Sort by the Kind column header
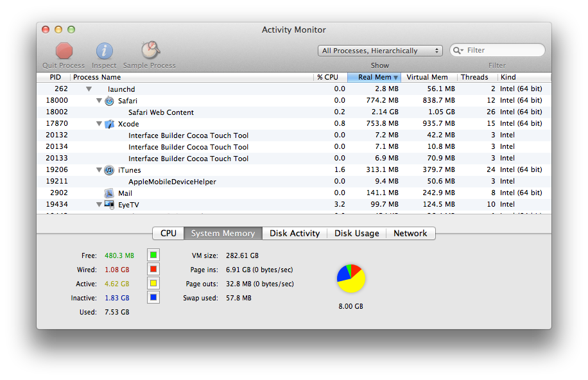The width and height of the screenshot is (588, 380). pos(524,77)
